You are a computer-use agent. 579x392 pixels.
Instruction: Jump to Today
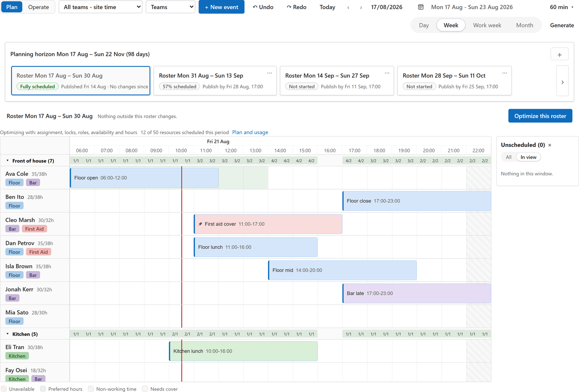tap(327, 7)
